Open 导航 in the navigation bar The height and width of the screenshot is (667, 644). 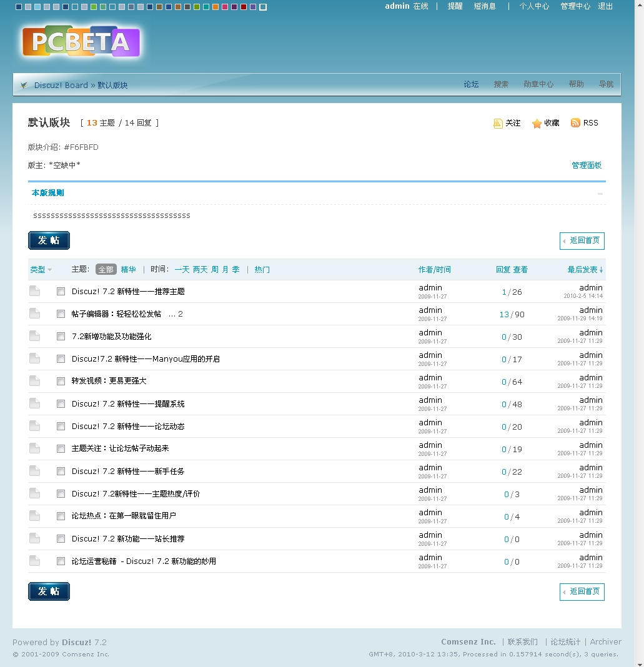pyautogui.click(x=606, y=84)
